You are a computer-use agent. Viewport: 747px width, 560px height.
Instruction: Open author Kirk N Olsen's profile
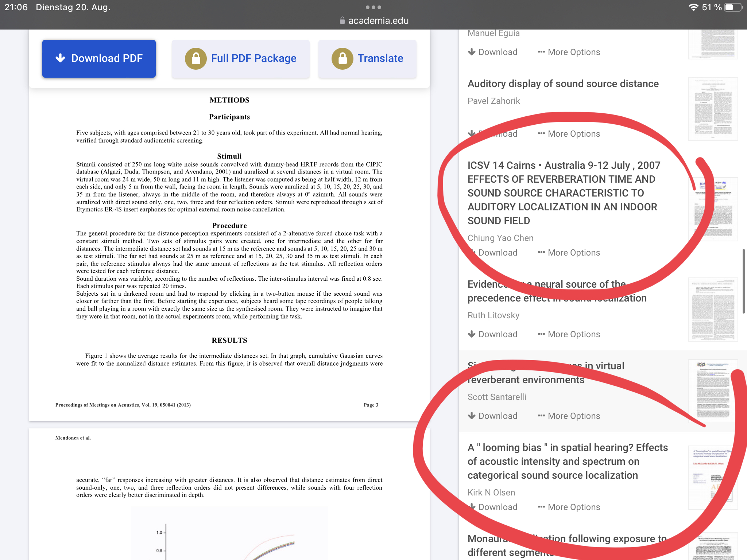[491, 493]
